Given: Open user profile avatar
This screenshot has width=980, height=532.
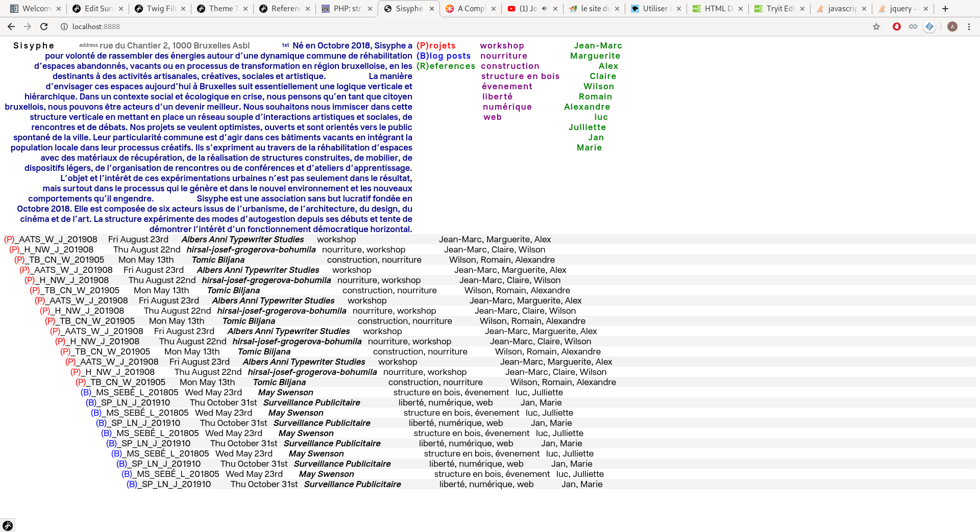Looking at the screenshot, I should pos(952,27).
